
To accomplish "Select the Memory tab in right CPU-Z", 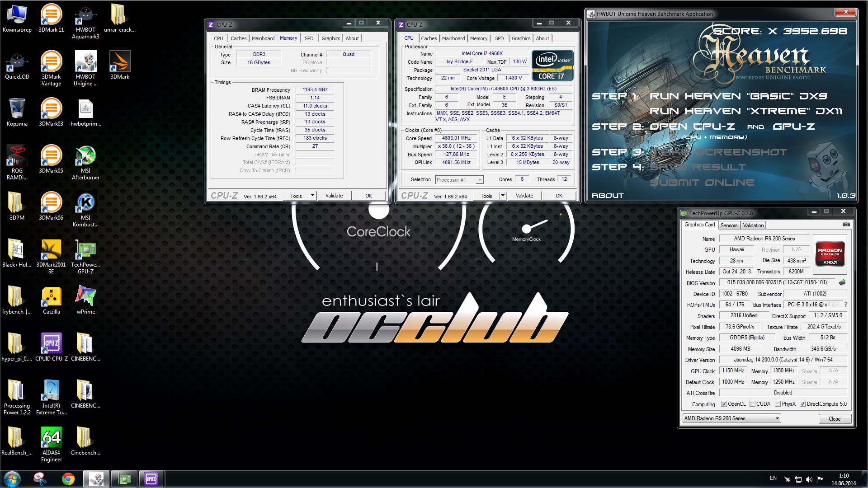I will click(x=479, y=38).
